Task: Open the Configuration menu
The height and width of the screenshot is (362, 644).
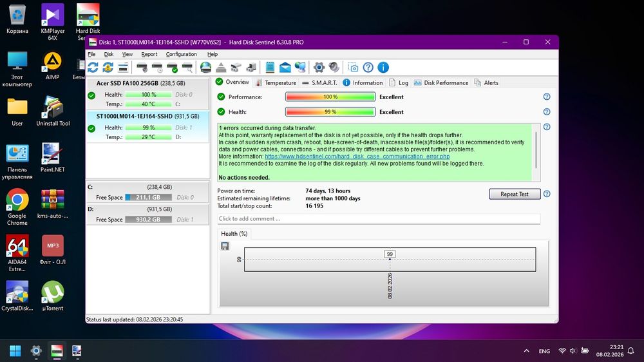Action: pos(181,54)
